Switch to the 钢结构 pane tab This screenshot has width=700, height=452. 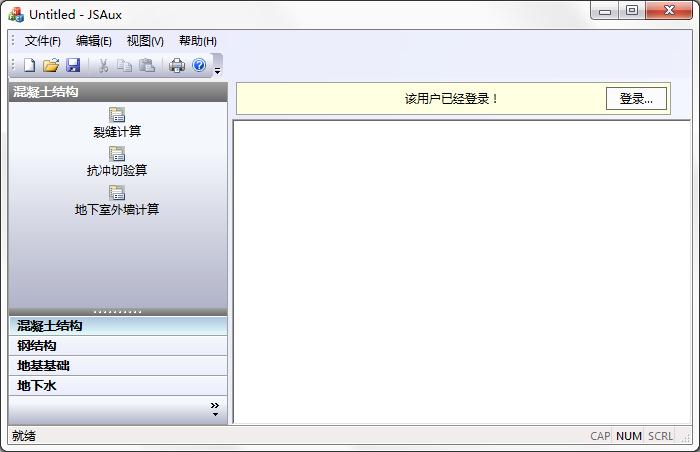pos(118,346)
